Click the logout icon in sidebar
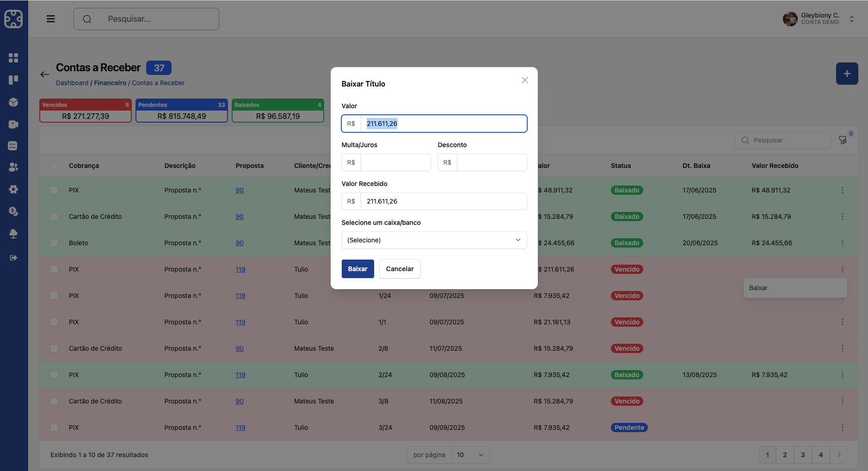The image size is (868, 471). tap(13, 258)
